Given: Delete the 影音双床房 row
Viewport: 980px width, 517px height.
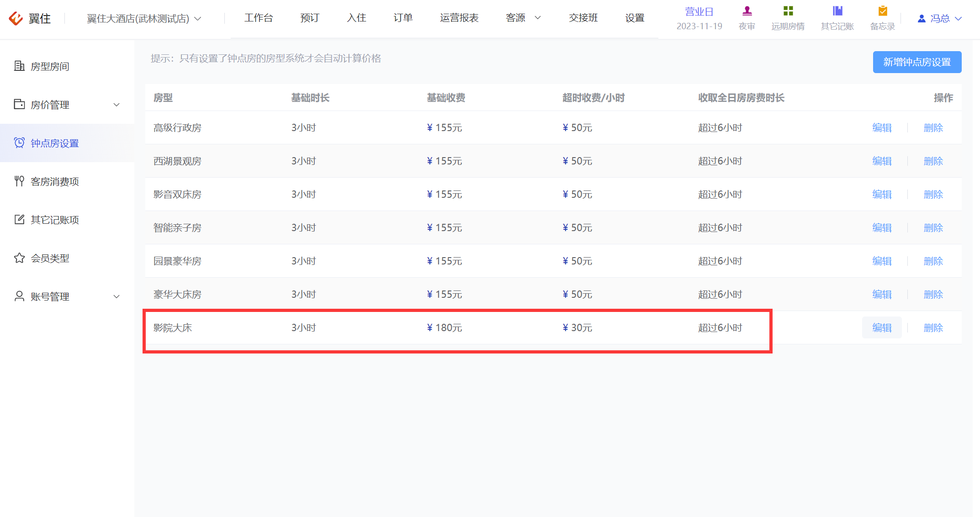Looking at the screenshot, I should (933, 195).
